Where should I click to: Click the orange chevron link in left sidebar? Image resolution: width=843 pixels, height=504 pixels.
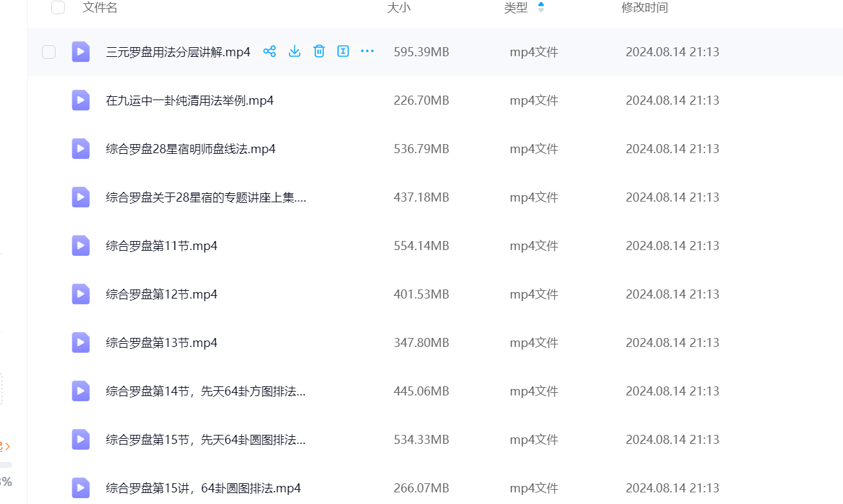[6, 446]
